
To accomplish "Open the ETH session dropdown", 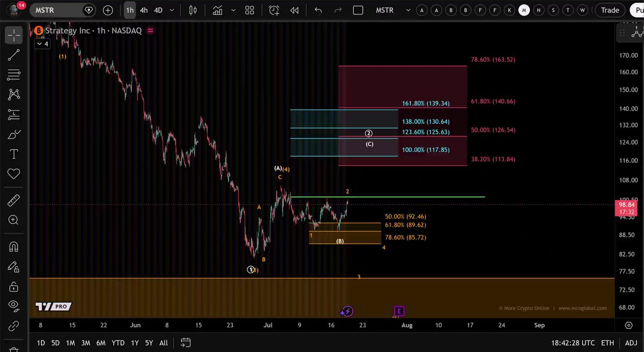I will [607, 343].
